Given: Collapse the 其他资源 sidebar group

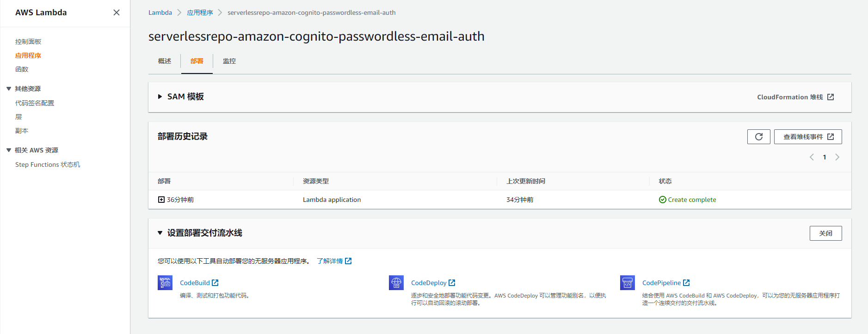Looking at the screenshot, I should tap(9, 89).
